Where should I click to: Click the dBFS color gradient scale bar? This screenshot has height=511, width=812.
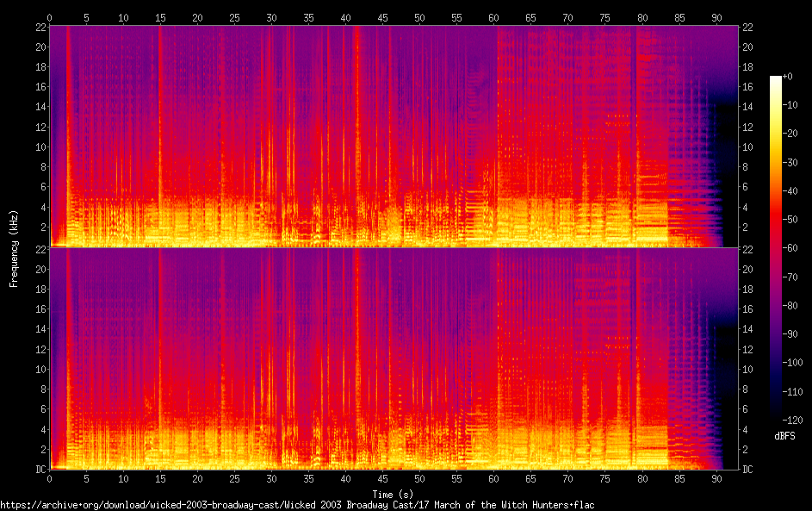point(775,248)
